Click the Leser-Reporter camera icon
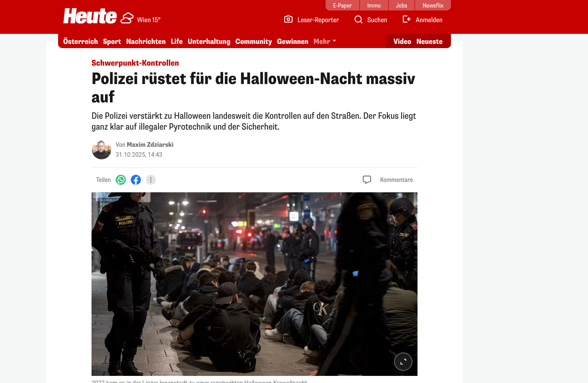This screenshot has width=588, height=383. [x=288, y=19]
